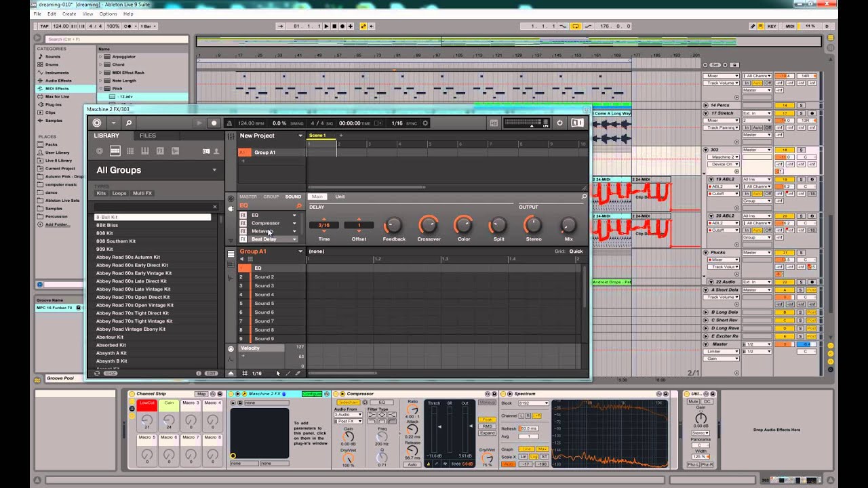Viewport: 868px width, 488px height.
Task: Select the eraser tool in pattern editor
Action: tap(298, 373)
